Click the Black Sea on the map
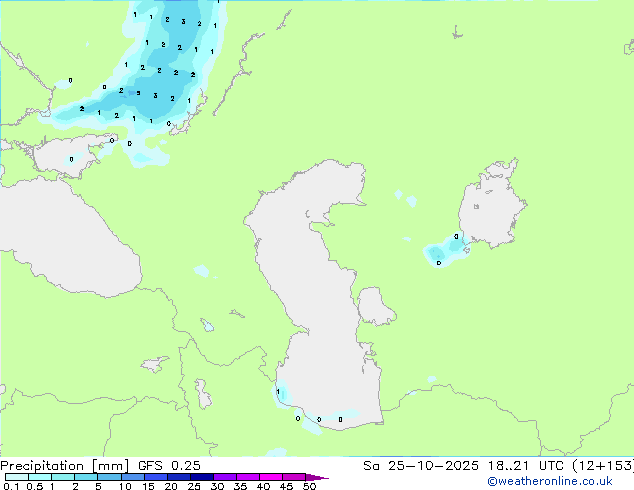 click(x=69, y=239)
